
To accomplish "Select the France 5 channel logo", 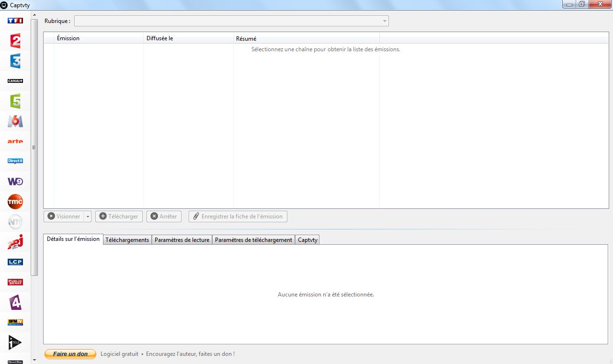I will 15,101.
